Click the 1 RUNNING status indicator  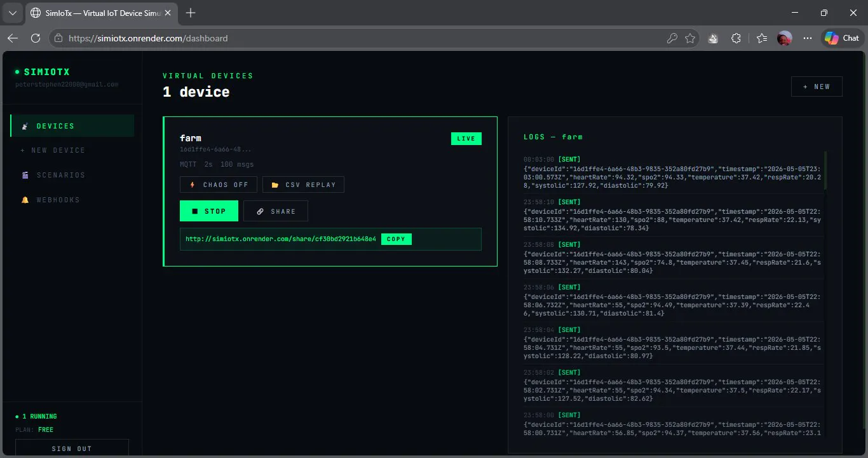36,417
